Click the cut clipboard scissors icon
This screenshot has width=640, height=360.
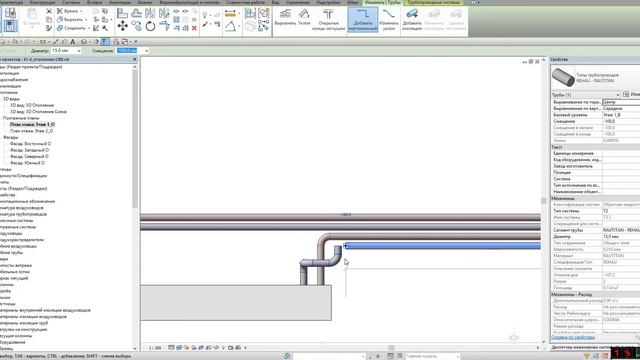[x=49, y=11]
